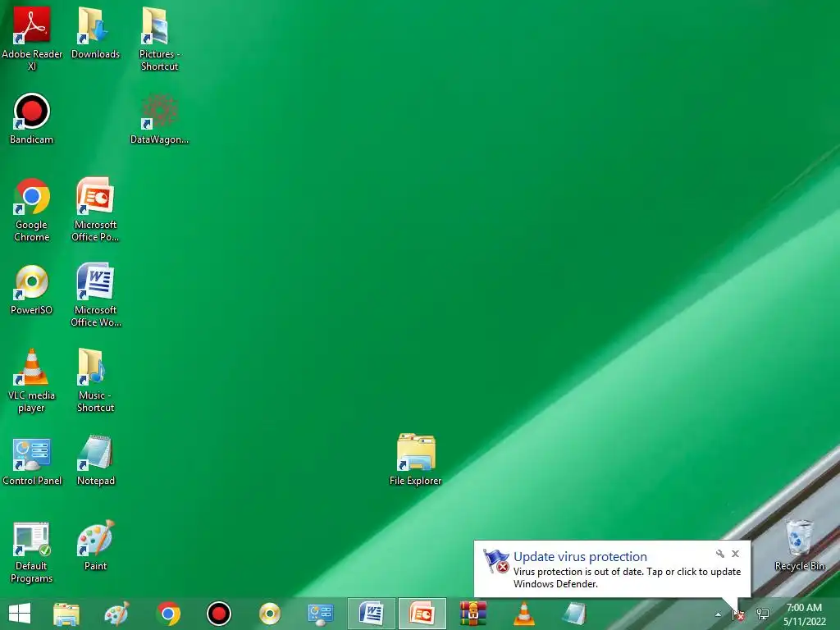Select the Default Programs desktop icon
This screenshot has width=840, height=630.
pos(32,552)
